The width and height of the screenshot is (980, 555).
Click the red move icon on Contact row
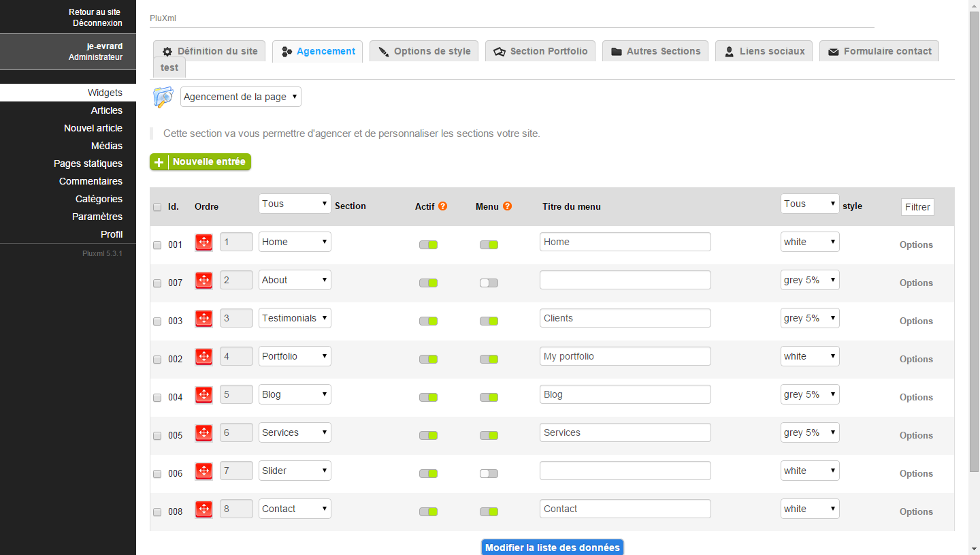[203, 509]
